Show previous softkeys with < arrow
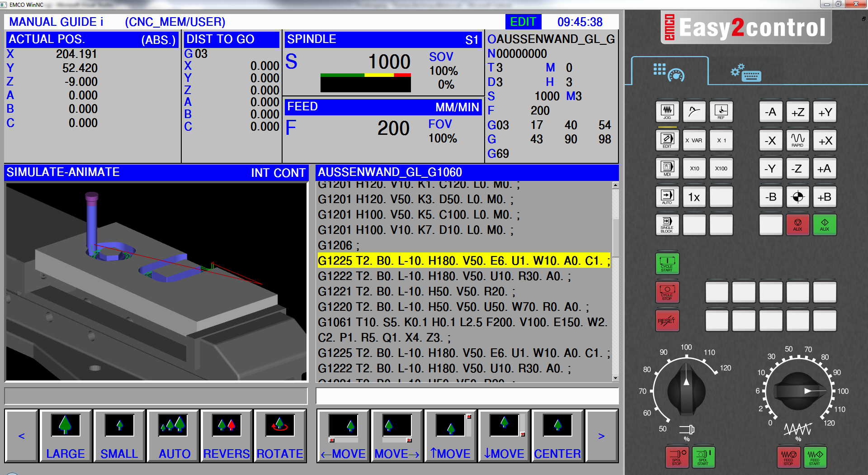The image size is (868, 475). click(21, 436)
